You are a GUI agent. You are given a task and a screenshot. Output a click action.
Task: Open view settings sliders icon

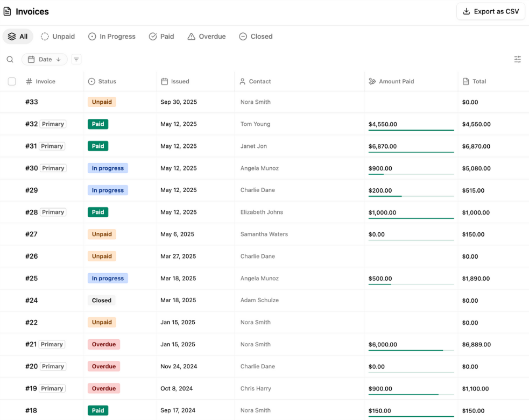518,59
